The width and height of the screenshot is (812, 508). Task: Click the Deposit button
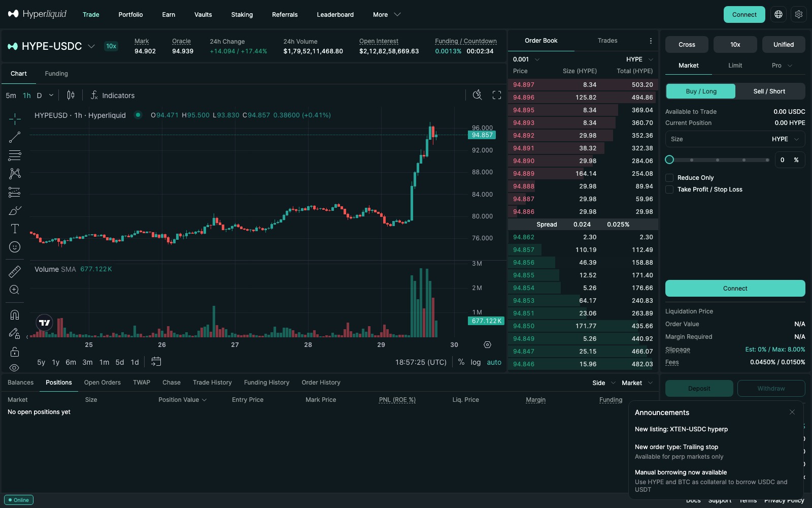click(699, 389)
